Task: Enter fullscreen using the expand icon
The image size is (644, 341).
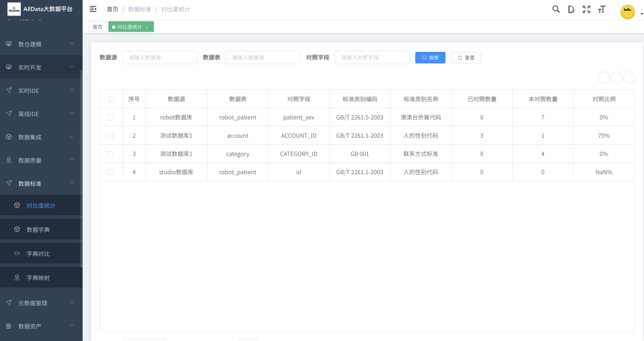Action: pyautogui.click(x=586, y=9)
